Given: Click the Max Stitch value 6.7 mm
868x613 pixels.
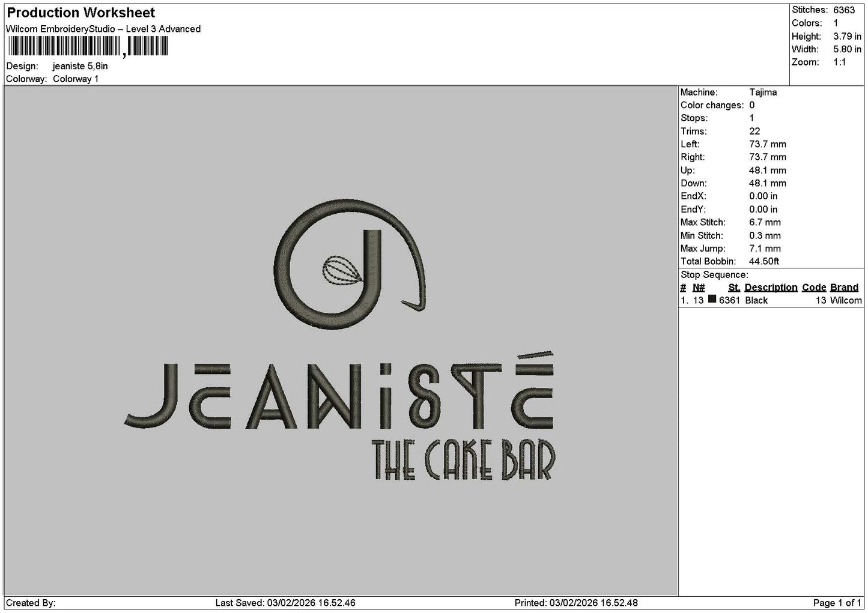Looking at the screenshot, I should coord(765,223).
